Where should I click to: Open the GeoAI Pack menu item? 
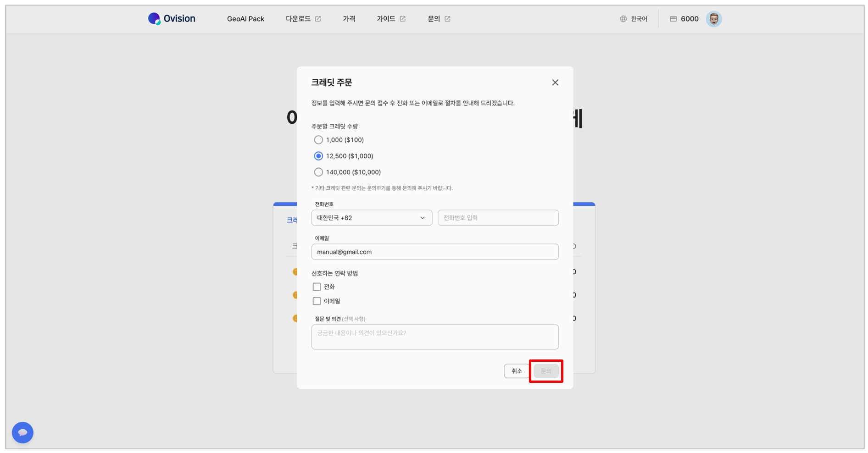pyautogui.click(x=245, y=19)
